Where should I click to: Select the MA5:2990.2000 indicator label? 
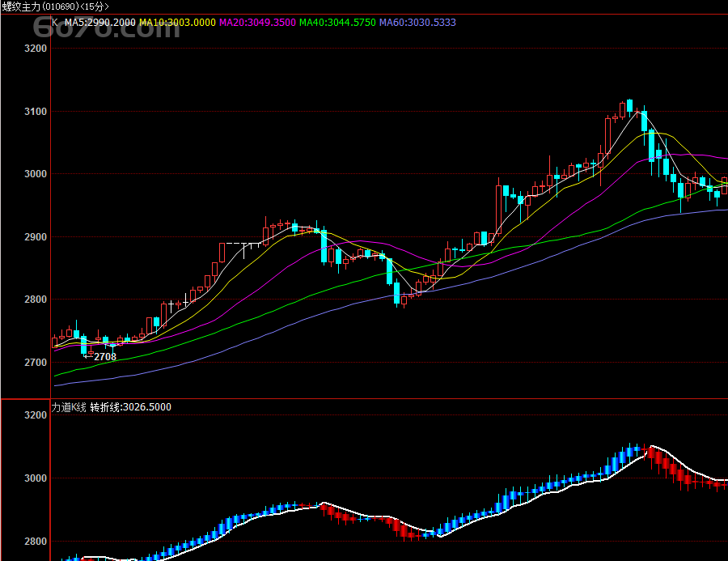(x=99, y=23)
